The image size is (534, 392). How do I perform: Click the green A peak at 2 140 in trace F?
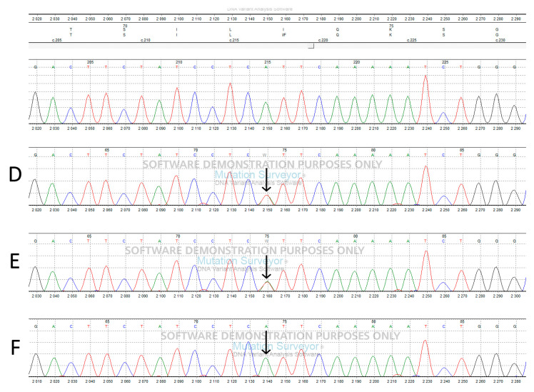[266, 367]
